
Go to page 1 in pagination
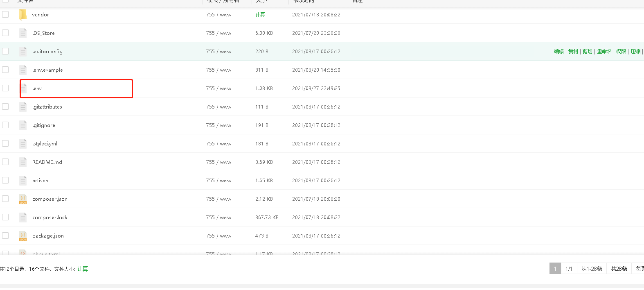click(555, 269)
